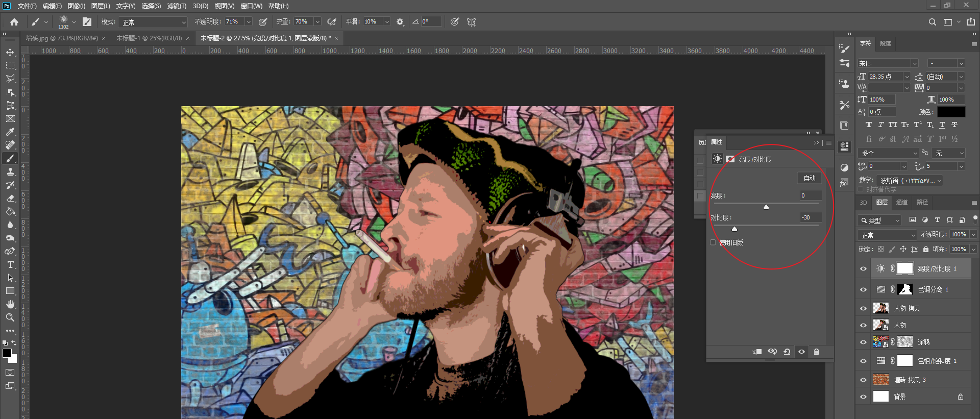This screenshot has height=419, width=980.
Task: Toggle adjustment layer visibility in Properties panel
Action: [802, 352]
